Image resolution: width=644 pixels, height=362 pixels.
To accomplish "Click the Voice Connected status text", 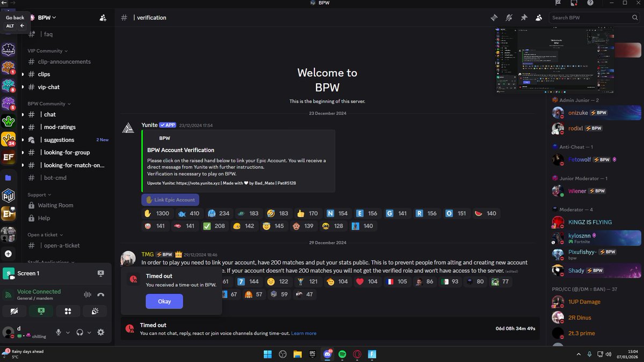I will 39,292.
